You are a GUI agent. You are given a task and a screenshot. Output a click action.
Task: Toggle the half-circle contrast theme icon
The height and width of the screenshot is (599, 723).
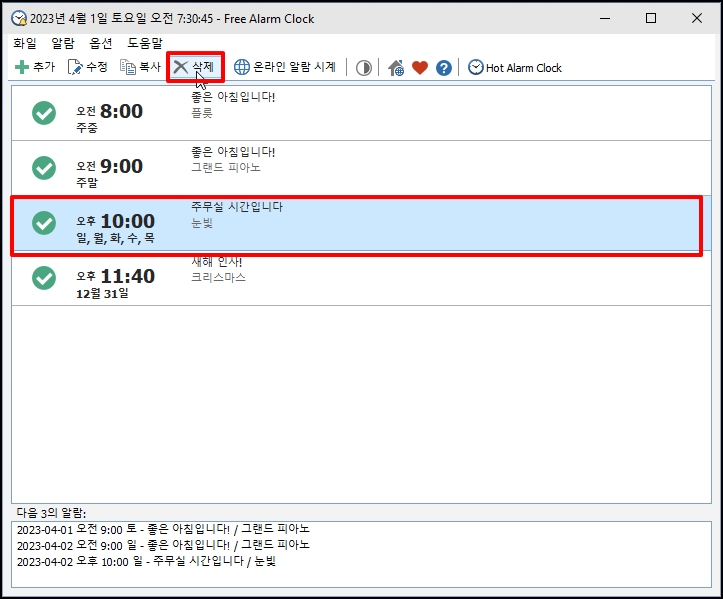[x=363, y=68]
